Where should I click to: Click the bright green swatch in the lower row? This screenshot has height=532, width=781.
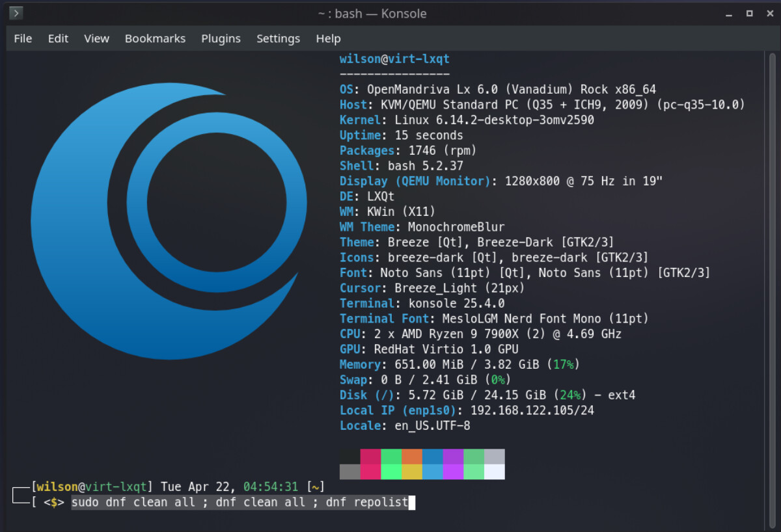(392, 472)
